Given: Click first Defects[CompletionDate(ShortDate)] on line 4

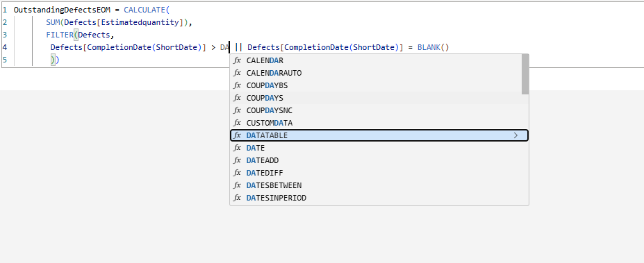Looking at the screenshot, I should 128,47.
